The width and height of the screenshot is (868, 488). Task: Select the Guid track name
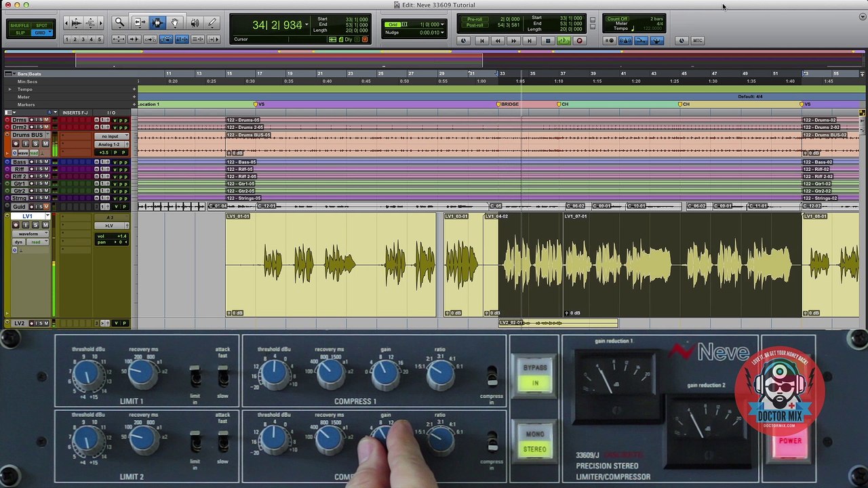20,206
